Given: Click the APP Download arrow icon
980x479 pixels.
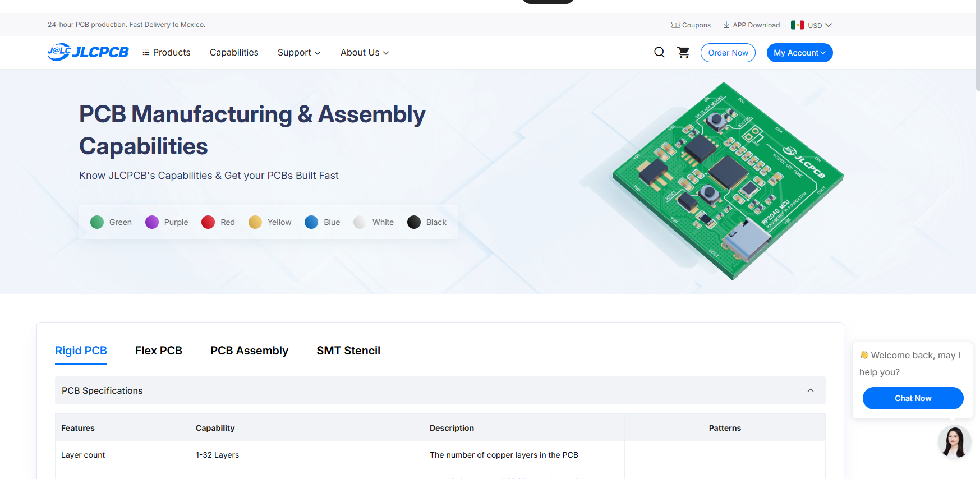Looking at the screenshot, I should pos(726,25).
